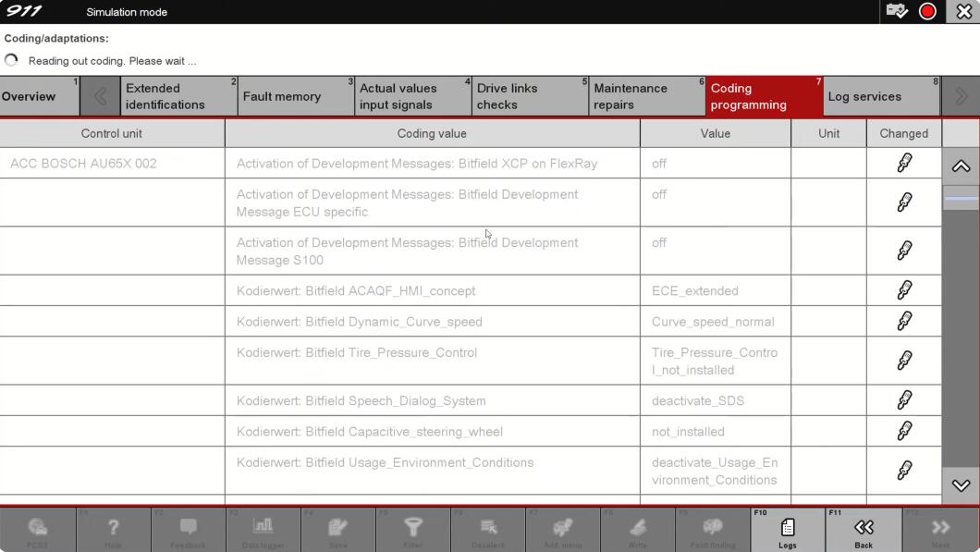Open the Data logger tool
Image resolution: width=980 pixels, height=552 pixels.
(x=263, y=531)
